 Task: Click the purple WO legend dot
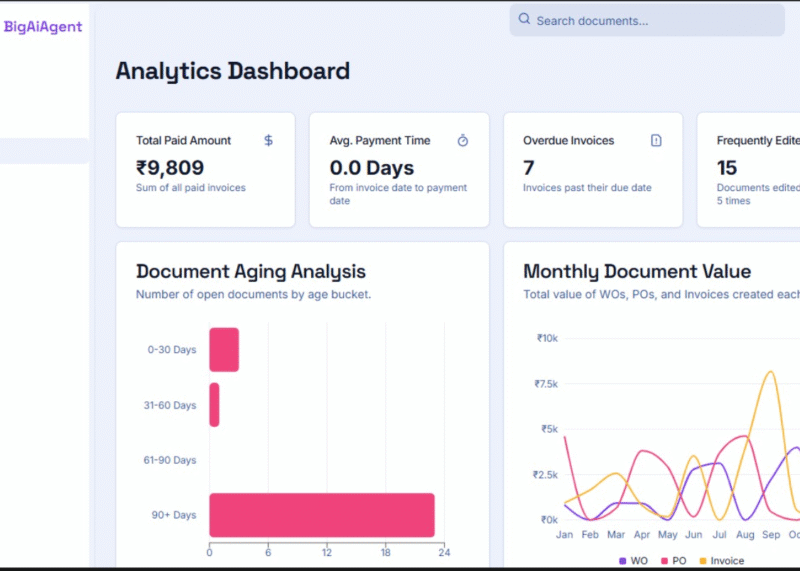pyautogui.click(x=623, y=561)
